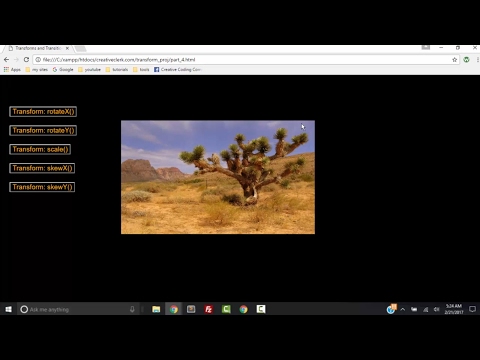Restore down the Chrome window
480x360 pixels.
pyautogui.click(x=458, y=48)
